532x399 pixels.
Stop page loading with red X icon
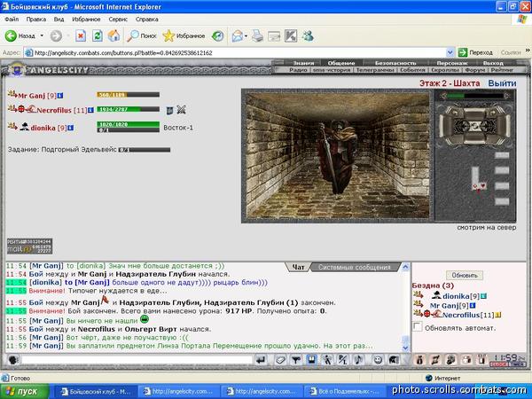pyautogui.click(x=81, y=35)
